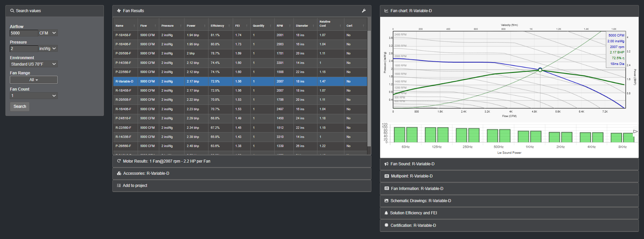Click the fan icon beside Fan Results

pos(119,11)
